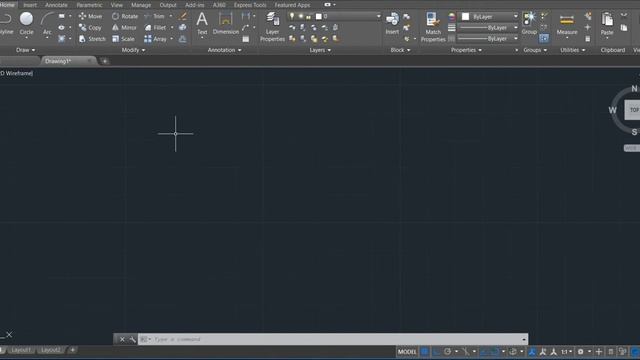Select the Arc drawing tool
The height and width of the screenshot is (360, 640).
pos(47,24)
